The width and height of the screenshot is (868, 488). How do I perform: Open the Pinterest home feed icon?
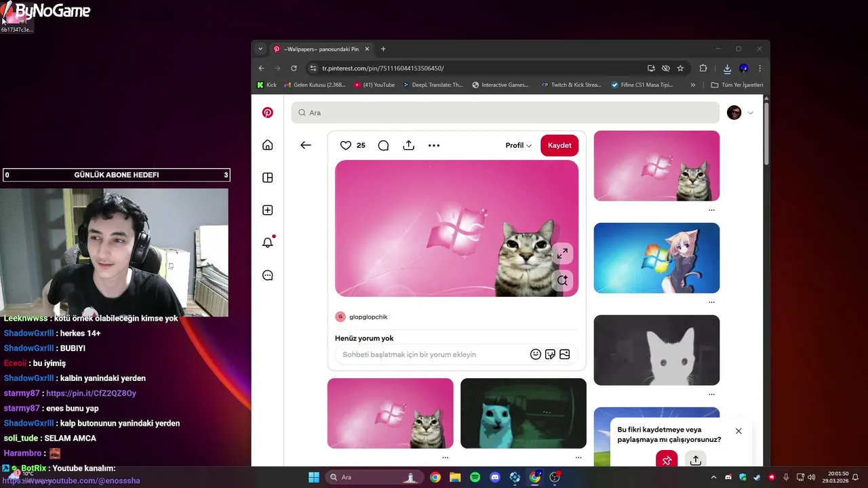point(268,145)
